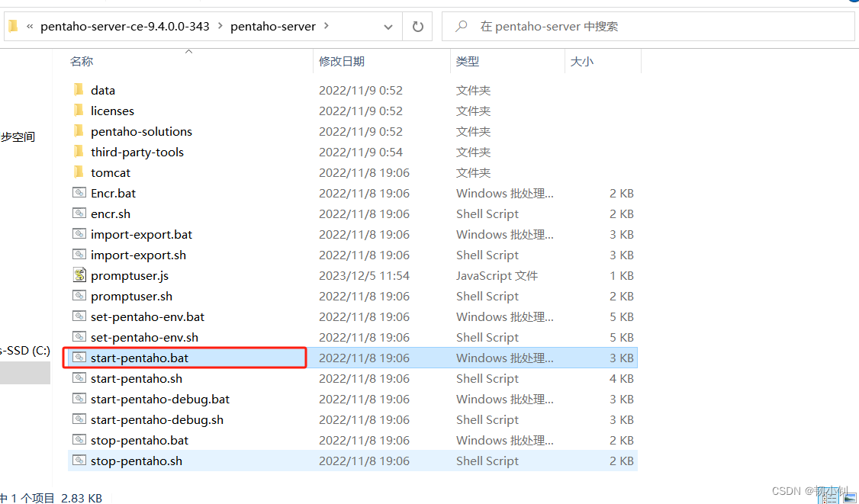Click the licenses folder icon
The width and height of the screenshot is (859, 504).
click(79, 111)
